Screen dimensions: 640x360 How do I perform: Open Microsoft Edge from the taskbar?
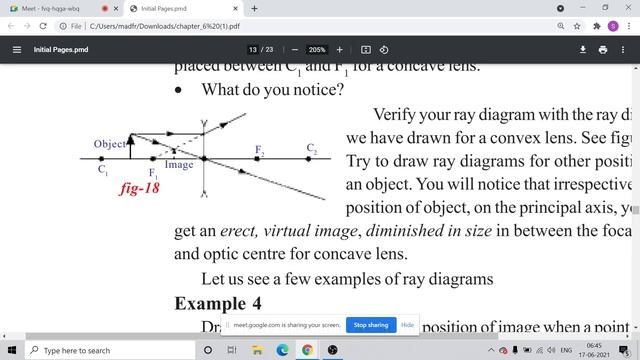coord(282,350)
